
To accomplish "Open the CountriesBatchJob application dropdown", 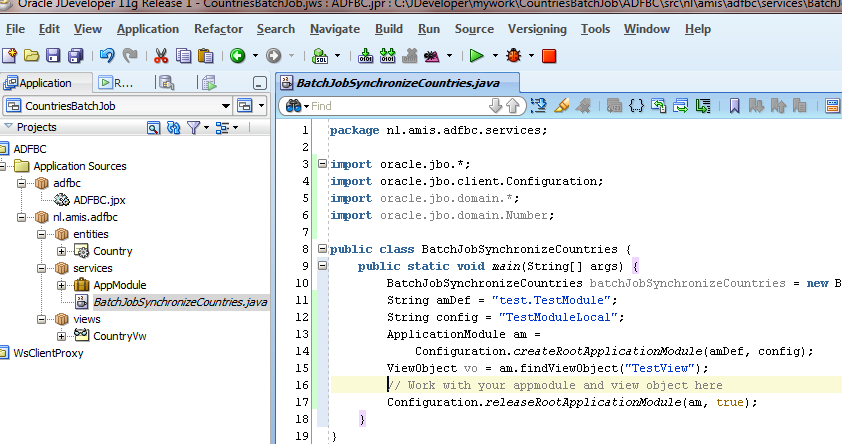I will pyautogui.click(x=225, y=105).
